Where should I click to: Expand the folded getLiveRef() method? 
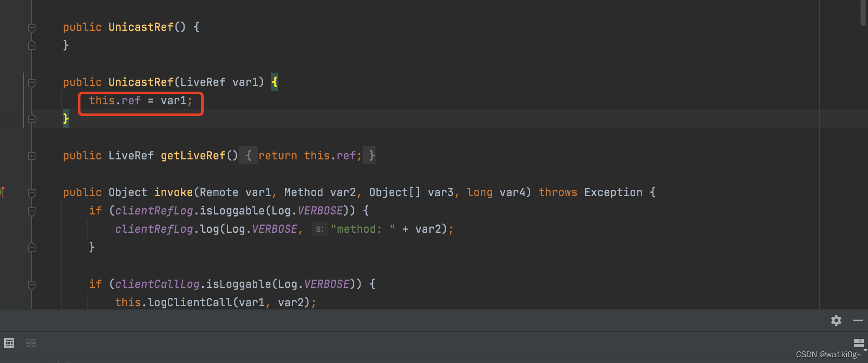(32, 156)
